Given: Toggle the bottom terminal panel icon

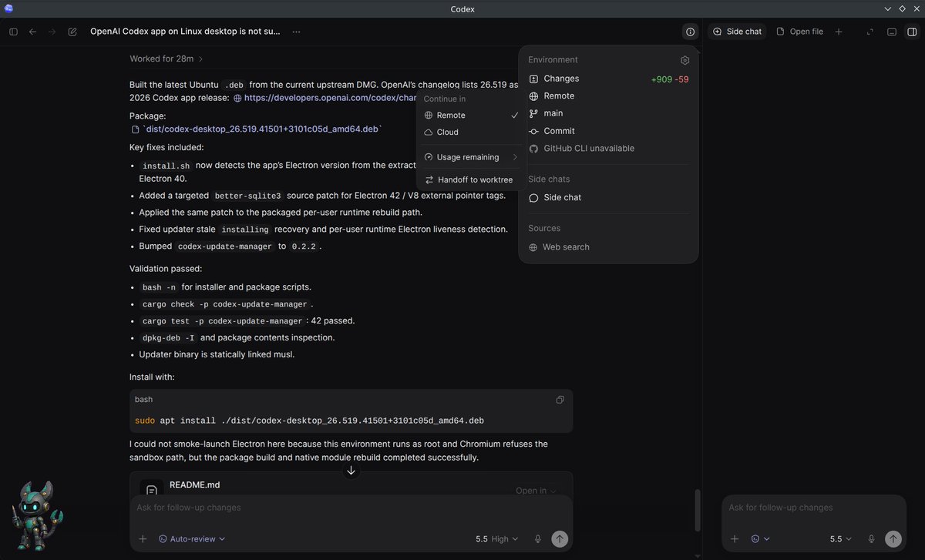Looking at the screenshot, I should coord(892,32).
